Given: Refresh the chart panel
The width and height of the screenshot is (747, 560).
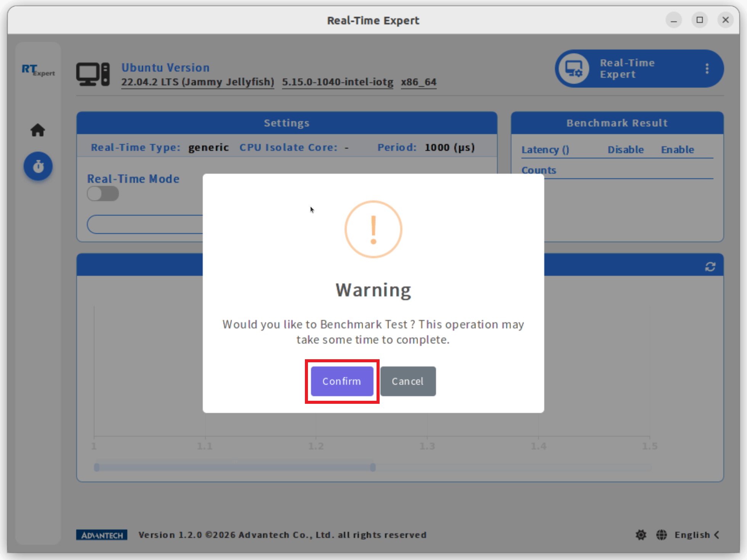Looking at the screenshot, I should tap(710, 267).
